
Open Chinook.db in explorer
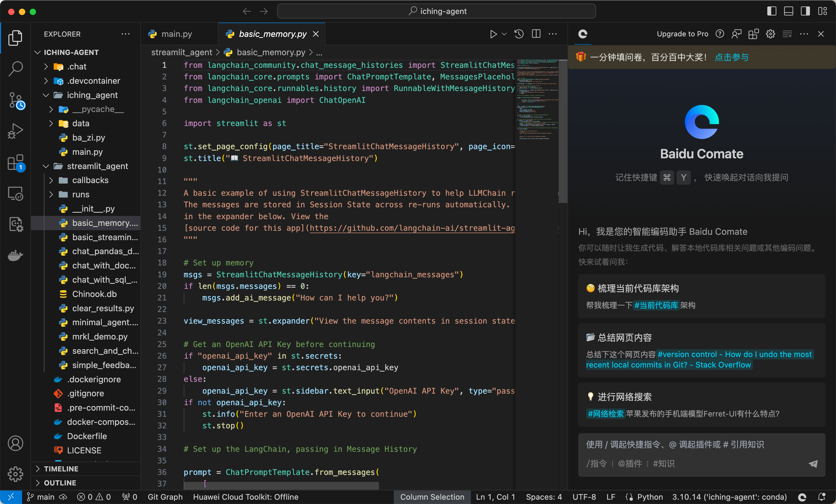click(x=85, y=294)
